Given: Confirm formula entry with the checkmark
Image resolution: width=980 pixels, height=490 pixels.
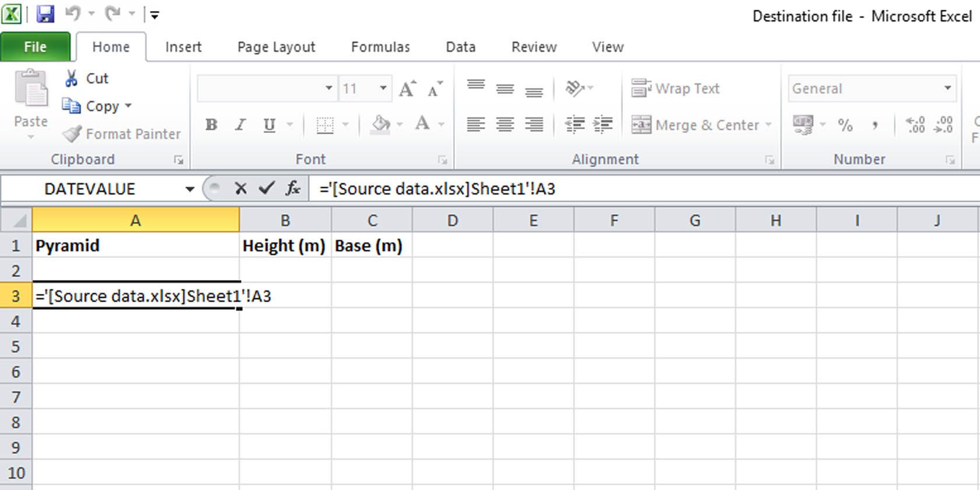Looking at the screenshot, I should click(267, 188).
